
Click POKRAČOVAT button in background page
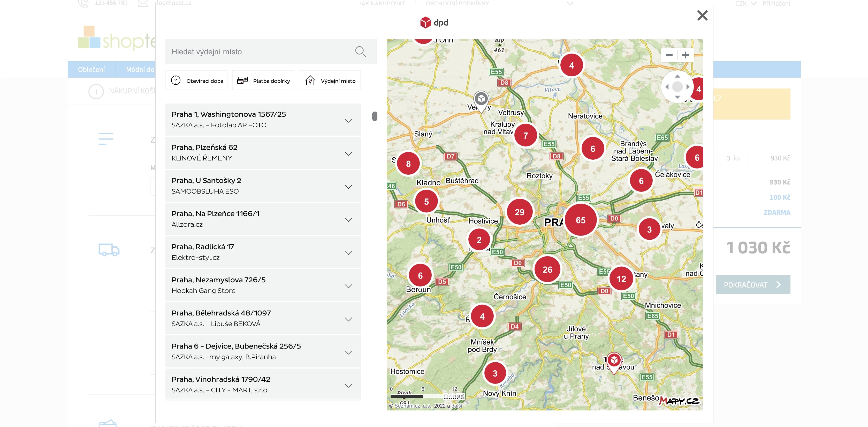point(753,285)
